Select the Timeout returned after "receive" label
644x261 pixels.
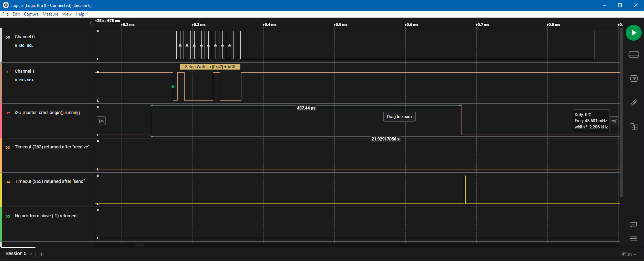52,147
